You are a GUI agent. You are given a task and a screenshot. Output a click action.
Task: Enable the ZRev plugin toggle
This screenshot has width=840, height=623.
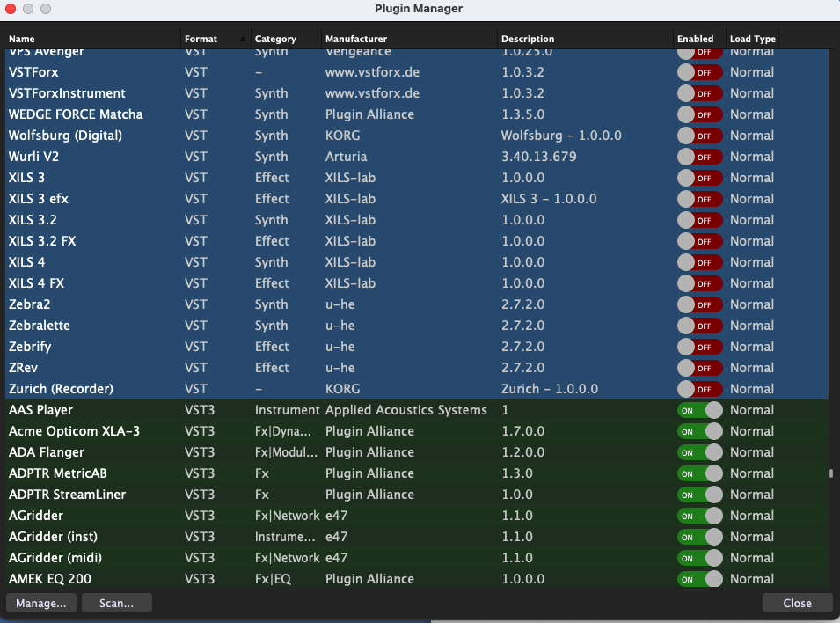pos(699,368)
